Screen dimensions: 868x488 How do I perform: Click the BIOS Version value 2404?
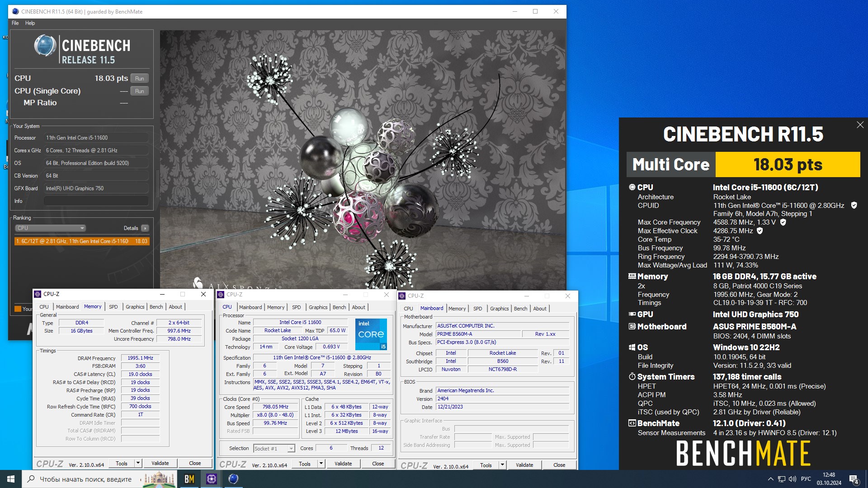click(502, 399)
